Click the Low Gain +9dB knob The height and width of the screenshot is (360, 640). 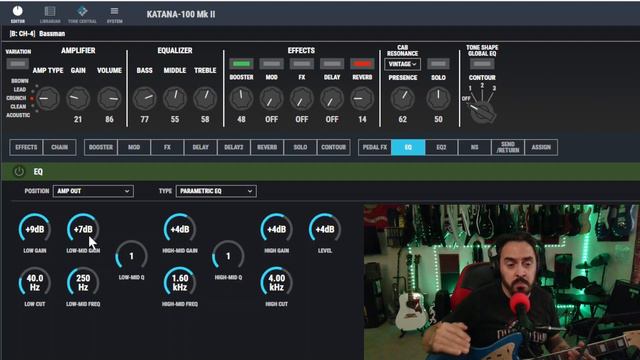pos(35,229)
